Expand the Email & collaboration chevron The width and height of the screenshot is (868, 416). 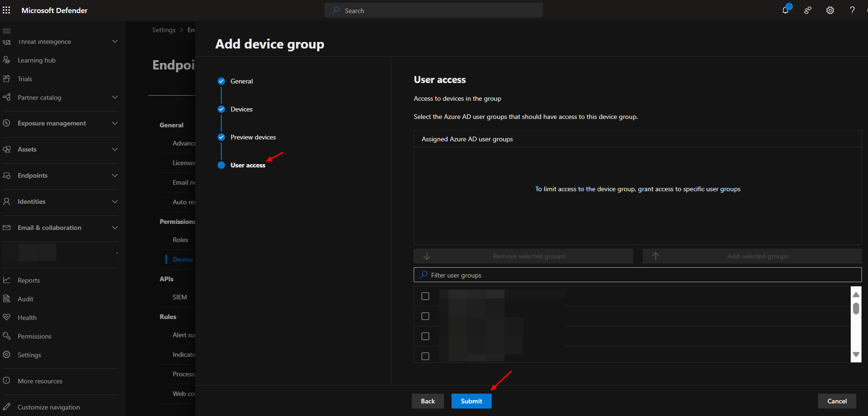(115, 228)
